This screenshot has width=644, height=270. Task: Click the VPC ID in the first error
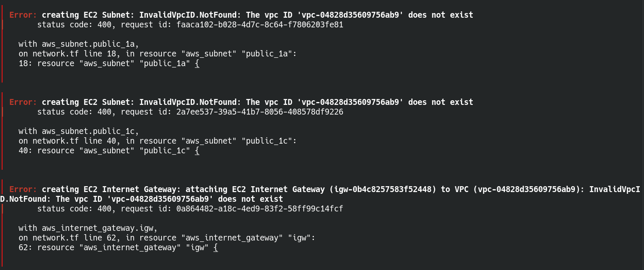(x=350, y=15)
